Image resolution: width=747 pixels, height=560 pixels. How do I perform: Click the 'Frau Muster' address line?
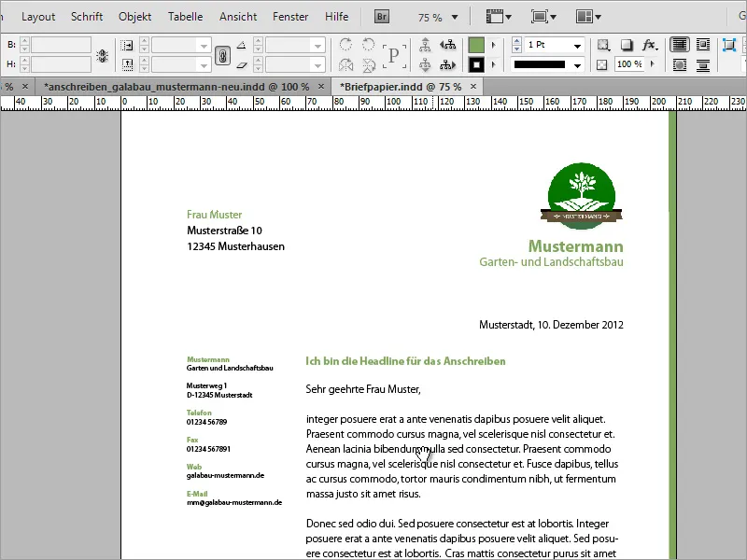215,215
